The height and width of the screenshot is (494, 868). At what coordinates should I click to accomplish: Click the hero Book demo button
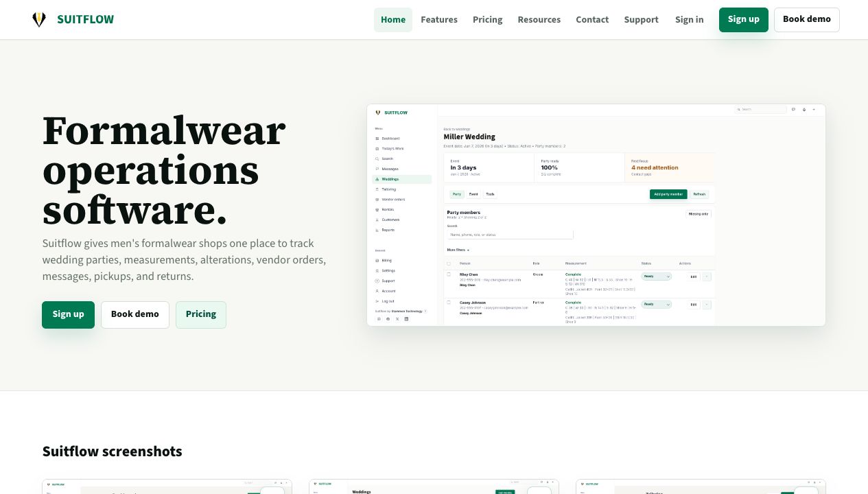[x=135, y=315]
